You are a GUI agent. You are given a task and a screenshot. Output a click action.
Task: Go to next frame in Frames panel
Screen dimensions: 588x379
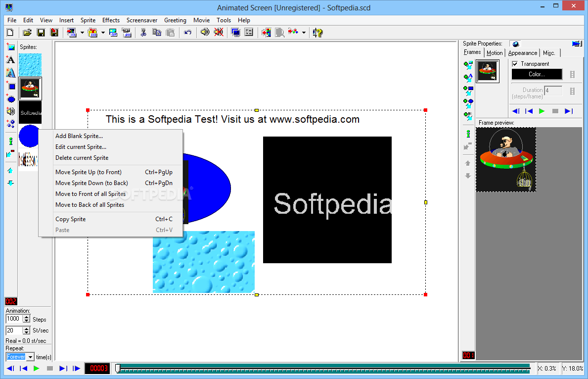tap(569, 111)
